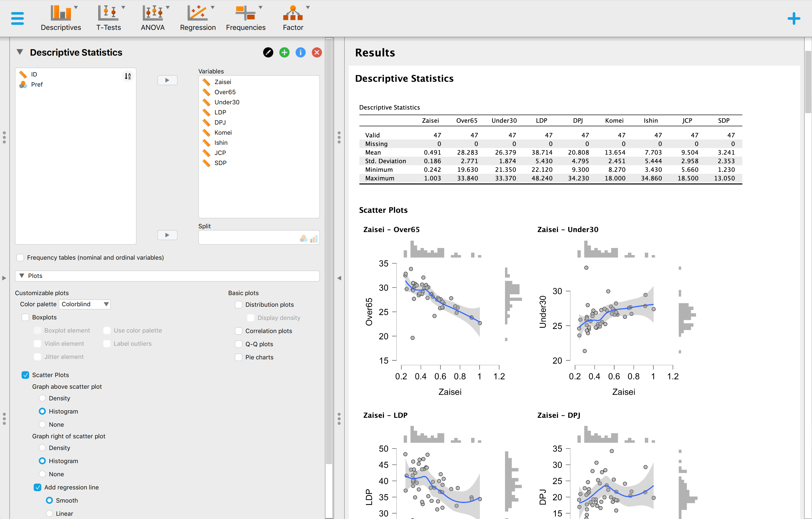Click the Scatter Plots results heading
The height and width of the screenshot is (519, 812).
[383, 210]
